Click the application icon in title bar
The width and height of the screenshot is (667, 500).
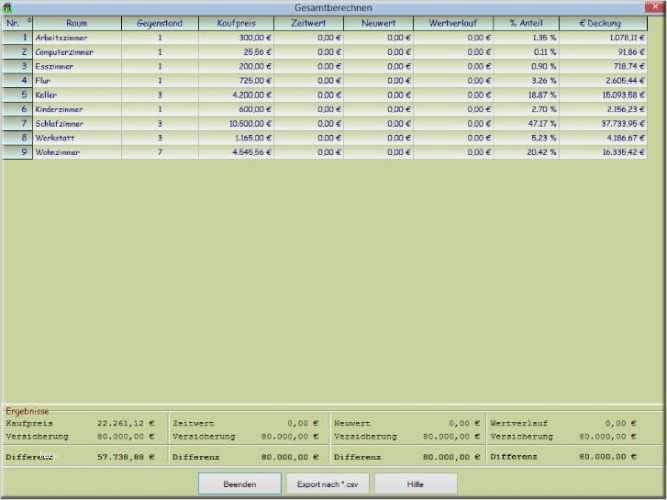pyautogui.click(x=7, y=7)
